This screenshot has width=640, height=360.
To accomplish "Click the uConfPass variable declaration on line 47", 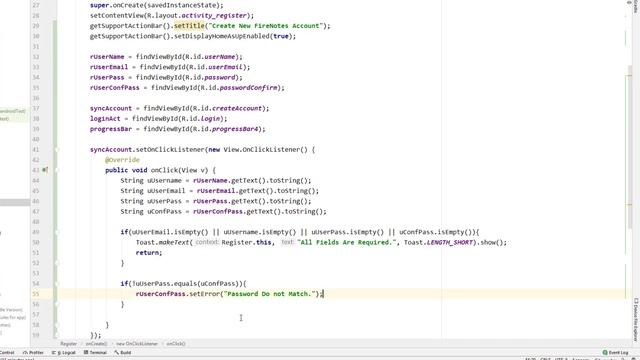I will coord(164,211).
